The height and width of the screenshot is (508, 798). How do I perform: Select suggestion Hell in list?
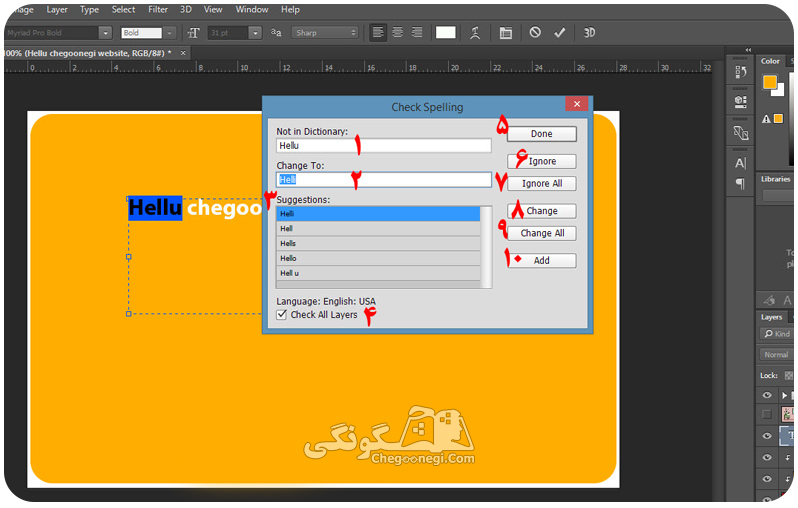378,229
